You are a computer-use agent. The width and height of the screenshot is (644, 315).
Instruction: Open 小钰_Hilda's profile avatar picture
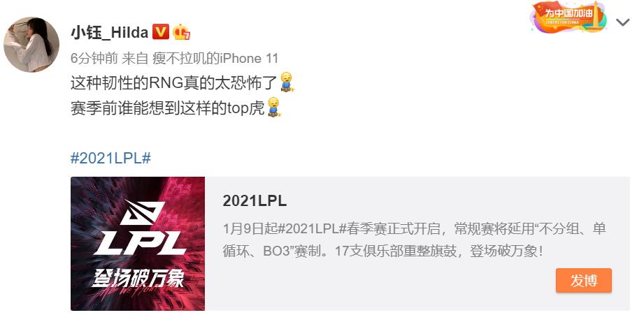[31, 44]
